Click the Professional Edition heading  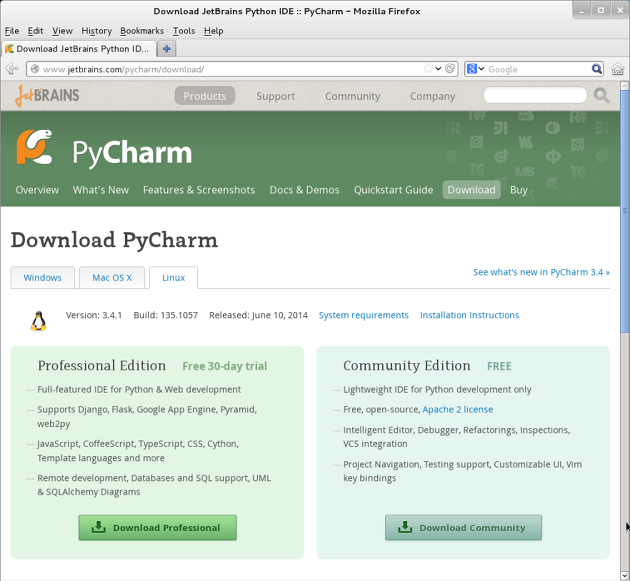click(x=102, y=366)
